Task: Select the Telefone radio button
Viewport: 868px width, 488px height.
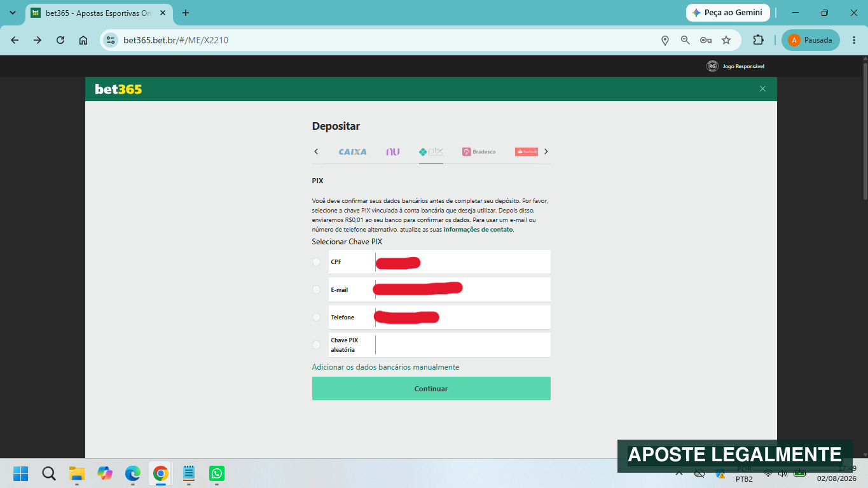Action: (317, 317)
